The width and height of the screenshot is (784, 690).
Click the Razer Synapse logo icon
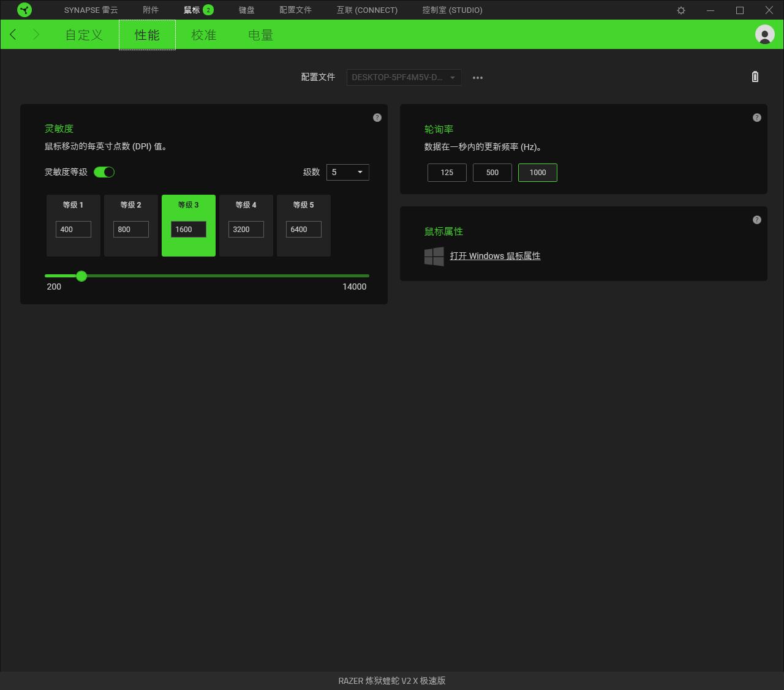(x=24, y=10)
